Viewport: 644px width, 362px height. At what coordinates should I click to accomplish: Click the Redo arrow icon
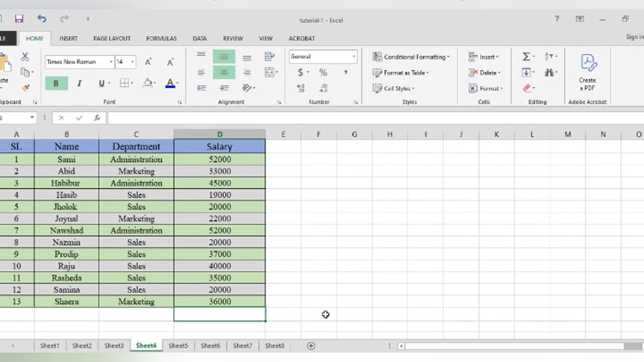[64, 19]
